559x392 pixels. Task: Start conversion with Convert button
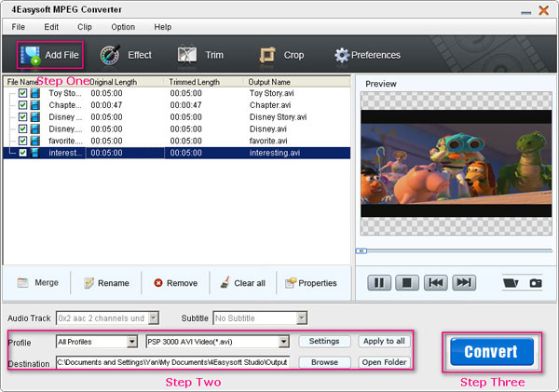(492, 352)
